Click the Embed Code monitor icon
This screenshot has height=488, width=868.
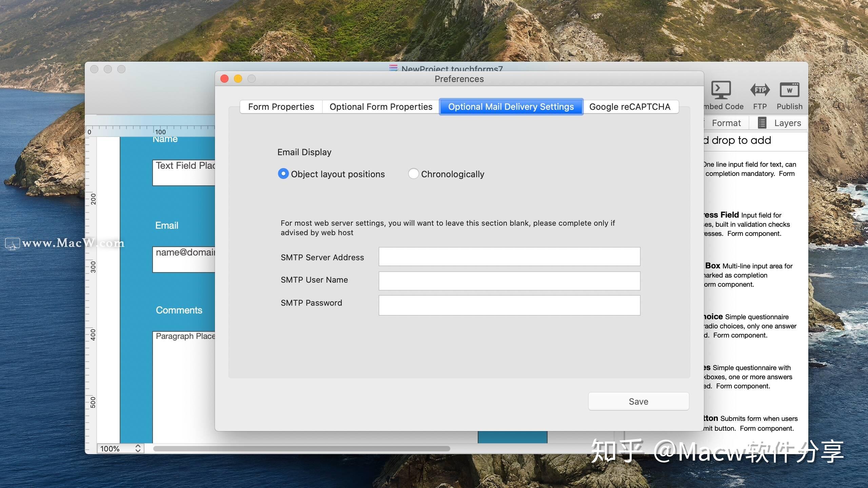click(721, 90)
